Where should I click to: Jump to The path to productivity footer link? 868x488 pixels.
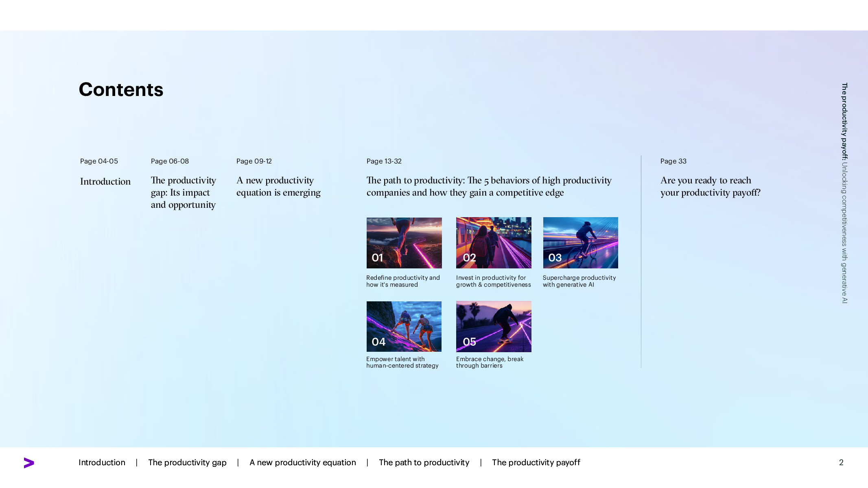[424, 462]
